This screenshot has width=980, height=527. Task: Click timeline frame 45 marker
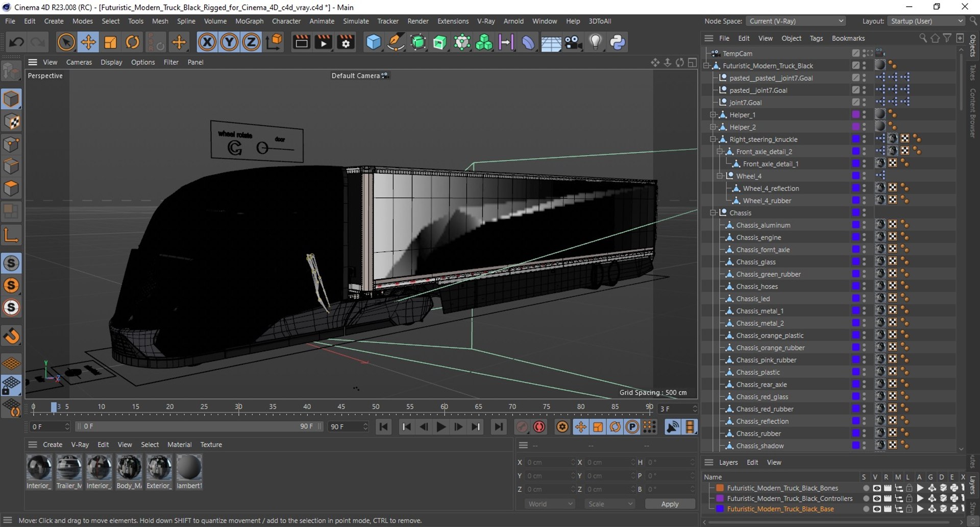(x=341, y=407)
